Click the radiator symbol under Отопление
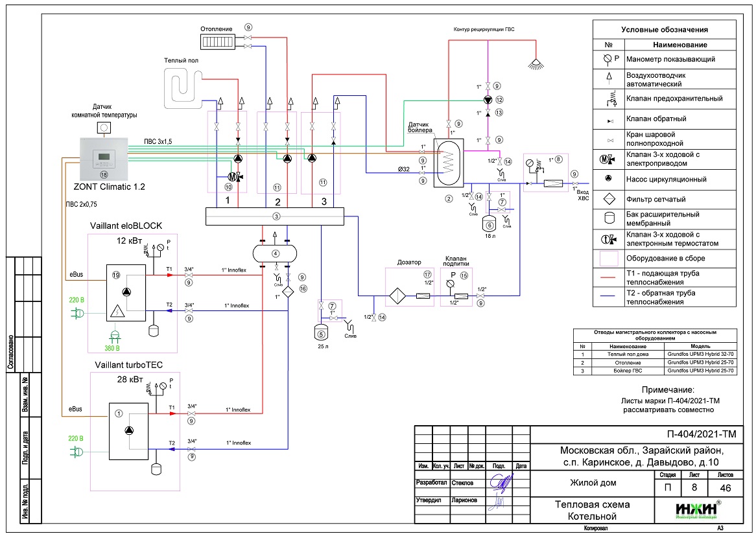The height and width of the screenshot is (534, 756). coord(218,41)
